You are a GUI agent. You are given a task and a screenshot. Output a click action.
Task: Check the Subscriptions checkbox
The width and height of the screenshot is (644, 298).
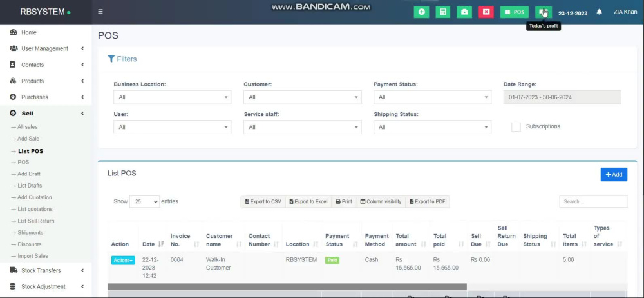pyautogui.click(x=516, y=127)
